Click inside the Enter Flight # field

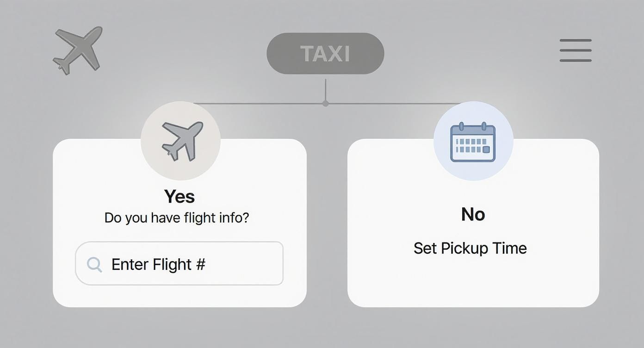(x=180, y=264)
